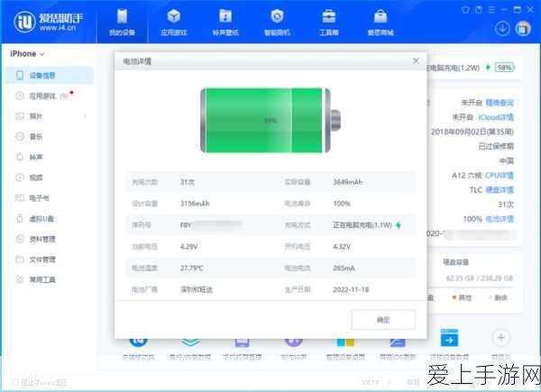
Task: Click the disk capacity usage bar
Action: pyautogui.click(x=471, y=287)
